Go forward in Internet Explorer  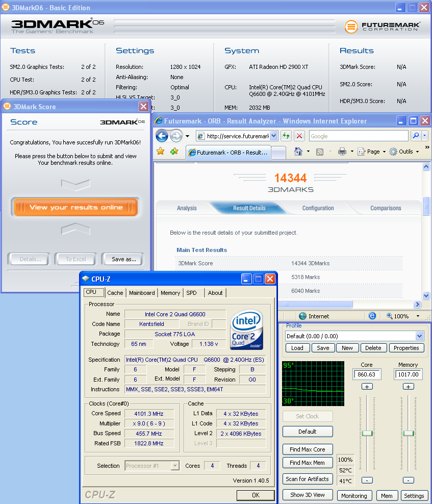pyautogui.click(x=176, y=136)
